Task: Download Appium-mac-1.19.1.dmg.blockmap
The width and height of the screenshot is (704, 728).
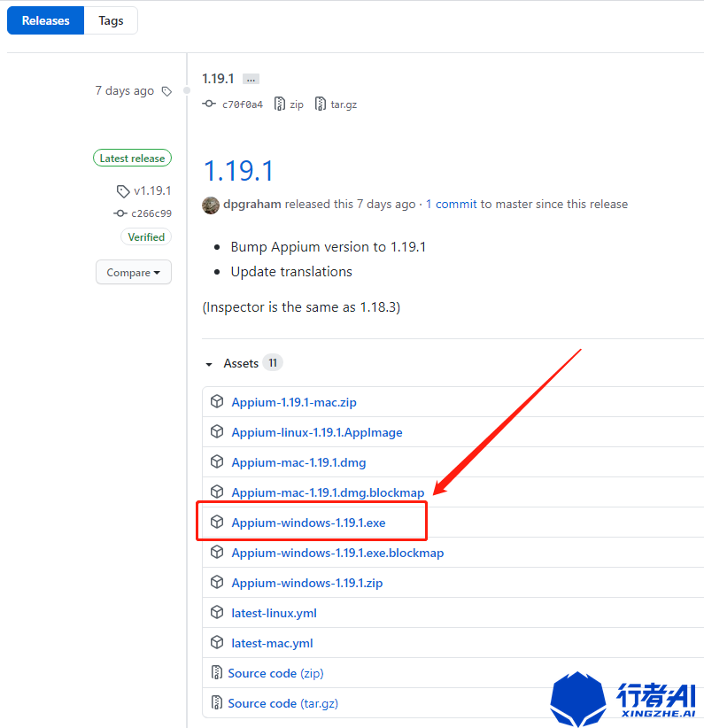Action: tap(328, 492)
